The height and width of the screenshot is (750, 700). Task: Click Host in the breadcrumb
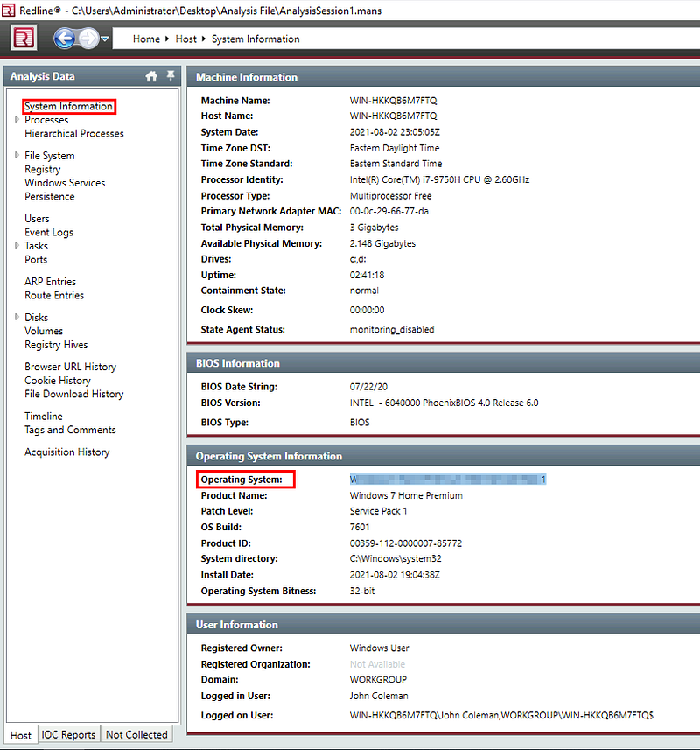tap(186, 39)
